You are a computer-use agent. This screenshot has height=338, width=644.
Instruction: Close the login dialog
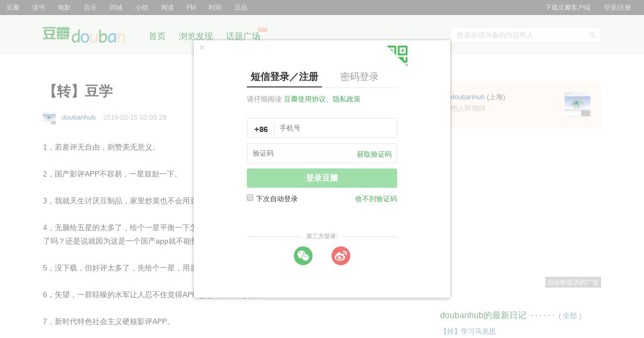click(x=202, y=48)
